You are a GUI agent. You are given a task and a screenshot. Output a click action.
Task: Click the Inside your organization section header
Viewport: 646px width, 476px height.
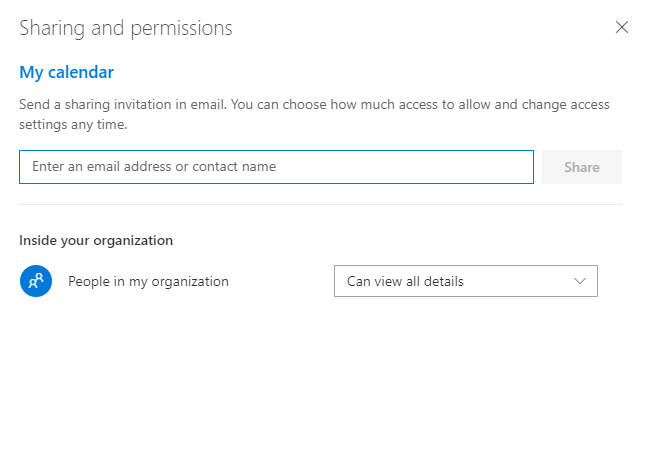point(96,240)
